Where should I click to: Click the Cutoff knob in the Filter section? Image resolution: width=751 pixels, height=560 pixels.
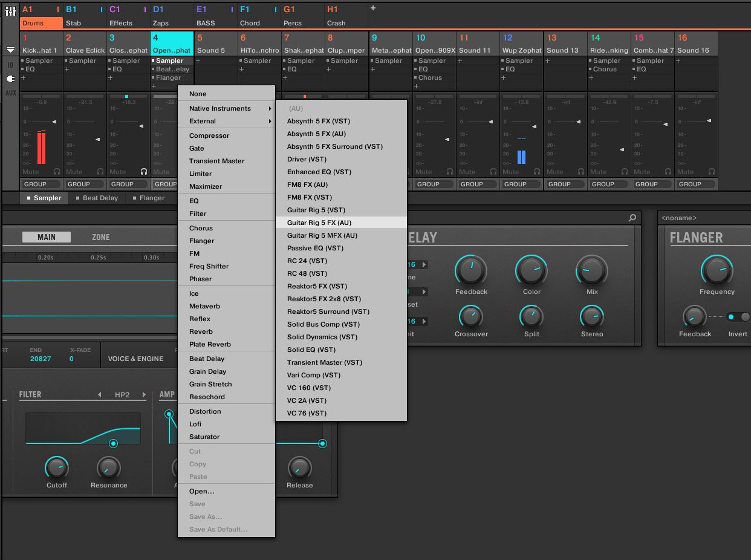(57, 467)
